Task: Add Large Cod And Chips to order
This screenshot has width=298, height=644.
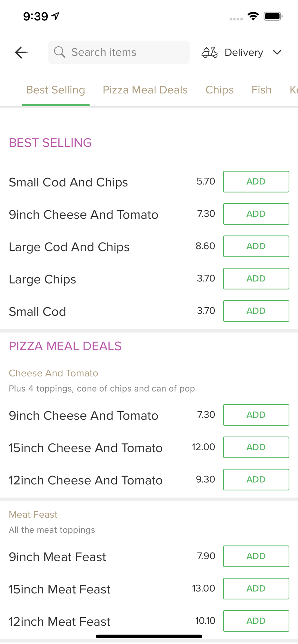Action: pyautogui.click(x=256, y=246)
